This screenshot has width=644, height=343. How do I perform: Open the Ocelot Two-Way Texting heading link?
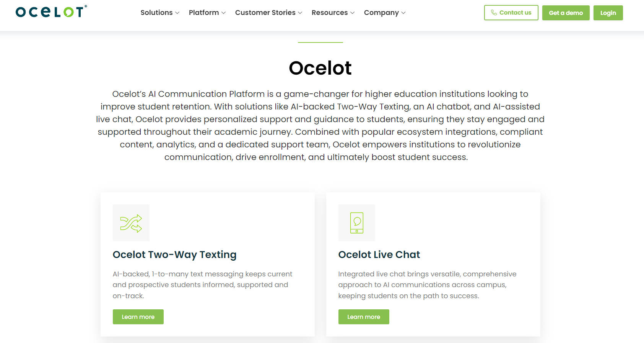[x=174, y=254]
